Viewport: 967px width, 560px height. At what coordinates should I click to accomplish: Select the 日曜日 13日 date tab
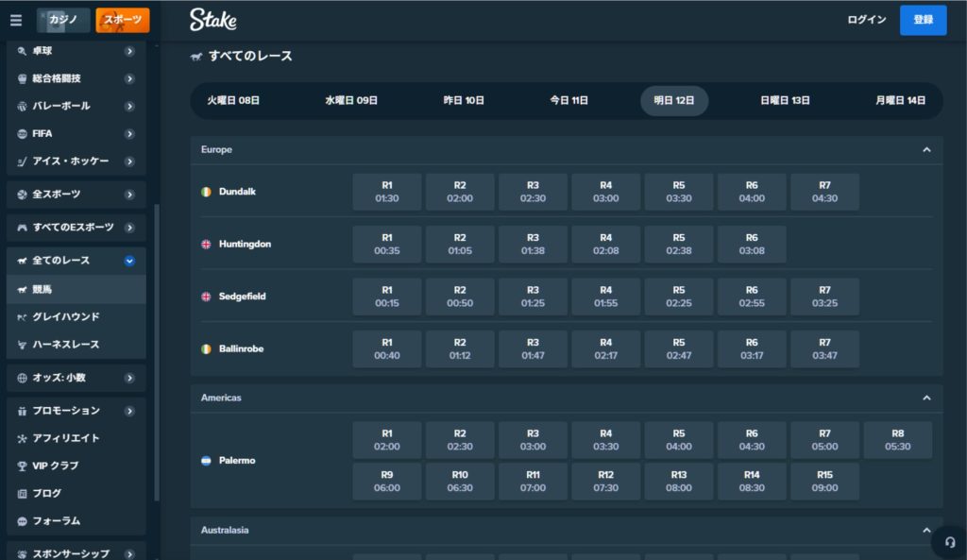(x=785, y=100)
